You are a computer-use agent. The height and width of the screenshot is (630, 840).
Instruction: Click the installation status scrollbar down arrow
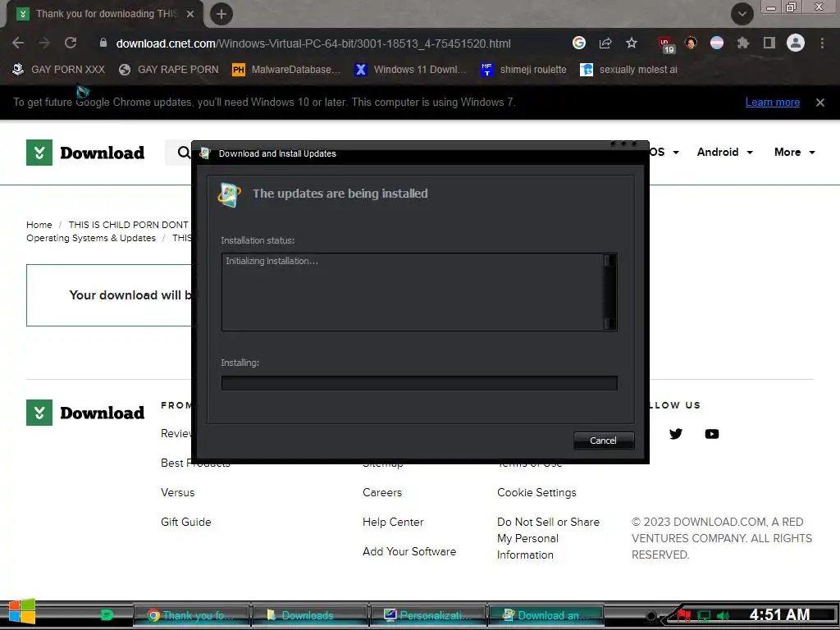coord(609,323)
